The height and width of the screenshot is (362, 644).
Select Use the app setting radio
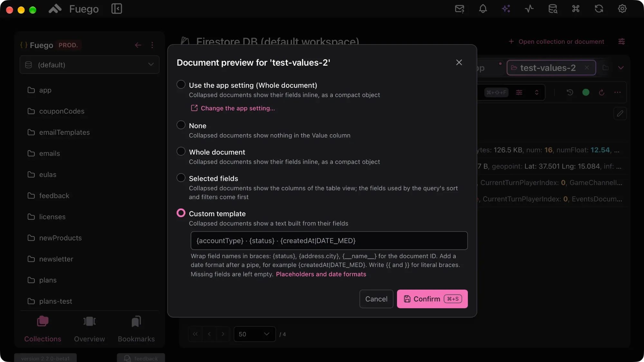click(181, 85)
